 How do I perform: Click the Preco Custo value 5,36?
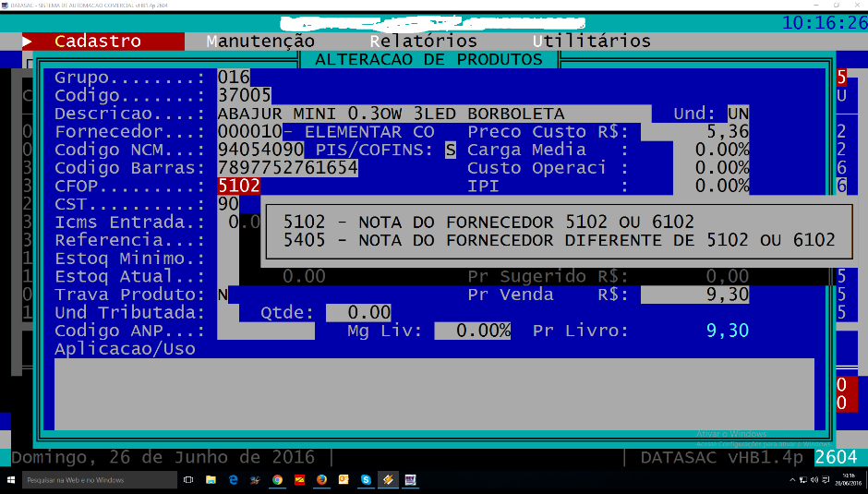tap(695, 132)
